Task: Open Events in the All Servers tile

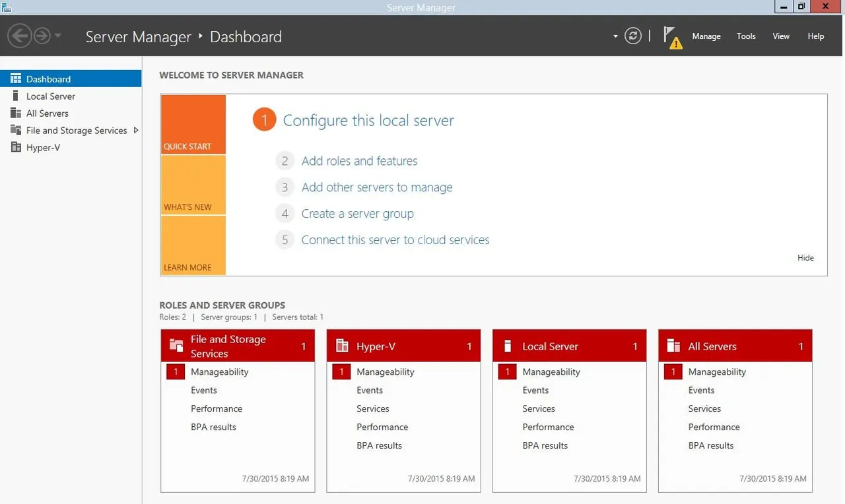Action: (x=702, y=391)
